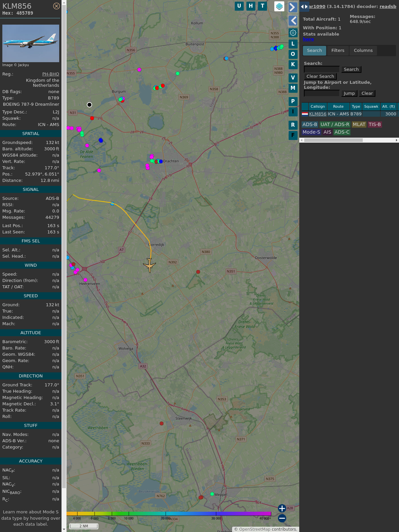This screenshot has width=399, height=532.
Task: Close the KLM856 aircraft info panel
Action: pyautogui.click(x=57, y=6)
